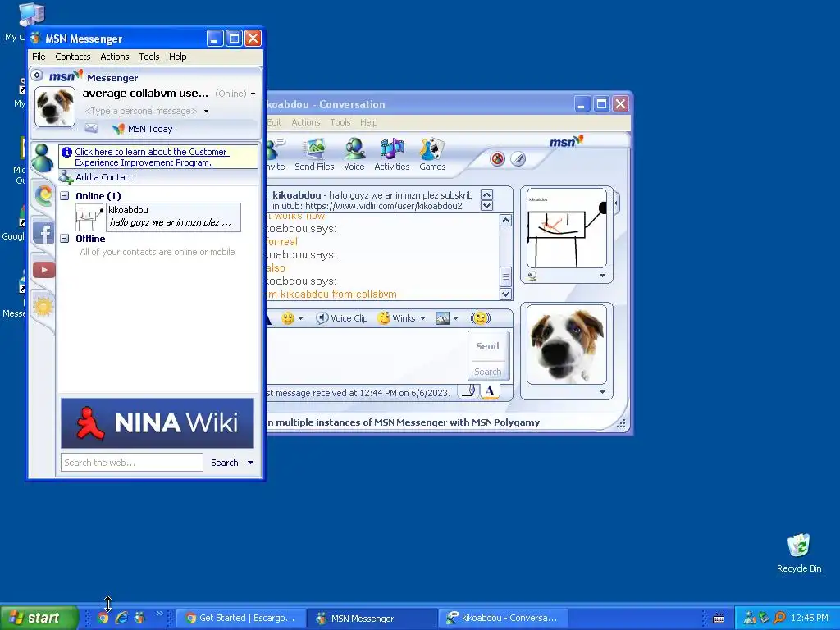Start a Voice call with kikoabdou
This screenshot has height=630, width=840.
pos(354,155)
